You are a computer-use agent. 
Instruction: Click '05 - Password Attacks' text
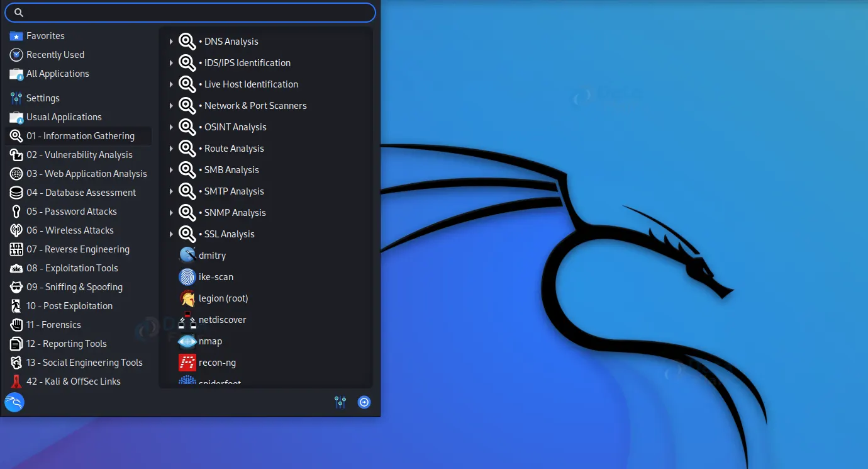point(72,212)
